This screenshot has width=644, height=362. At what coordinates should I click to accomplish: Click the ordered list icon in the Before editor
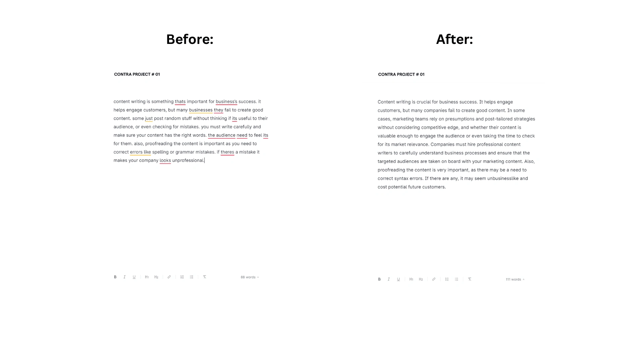[182, 277]
